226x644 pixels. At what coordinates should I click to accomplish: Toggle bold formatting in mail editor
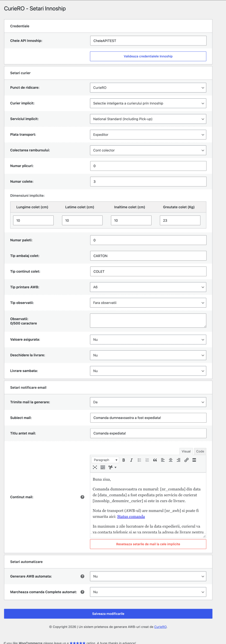pyautogui.click(x=124, y=460)
